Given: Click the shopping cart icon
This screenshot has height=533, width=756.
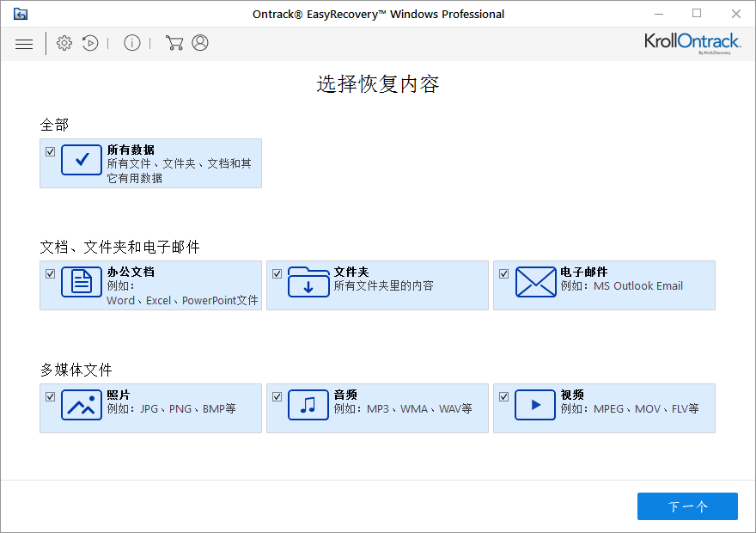Looking at the screenshot, I should tap(174, 43).
